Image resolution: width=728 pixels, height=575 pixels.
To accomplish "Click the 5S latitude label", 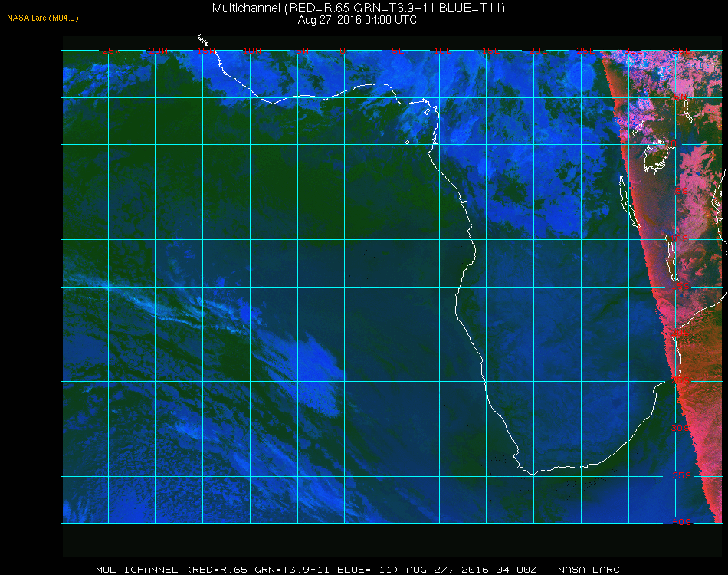I will click(x=681, y=192).
